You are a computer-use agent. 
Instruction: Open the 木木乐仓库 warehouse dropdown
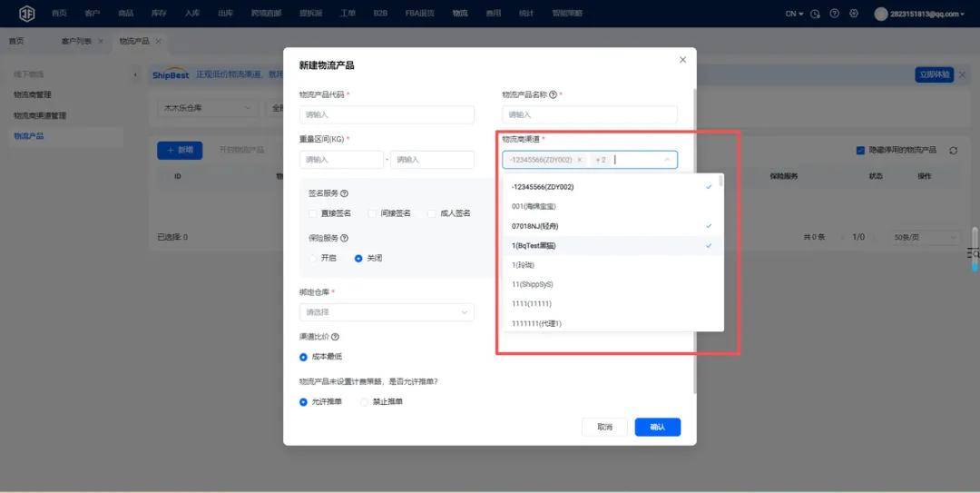(208, 108)
